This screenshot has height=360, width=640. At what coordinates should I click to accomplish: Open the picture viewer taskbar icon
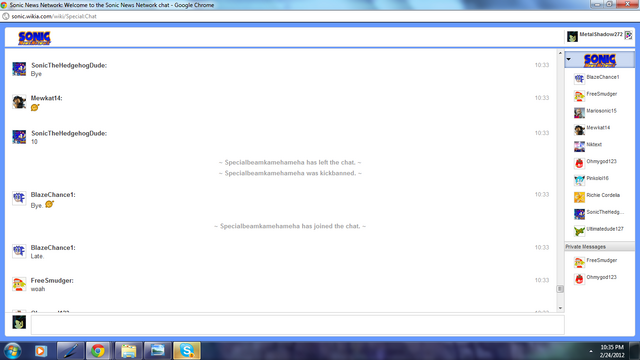(158, 351)
